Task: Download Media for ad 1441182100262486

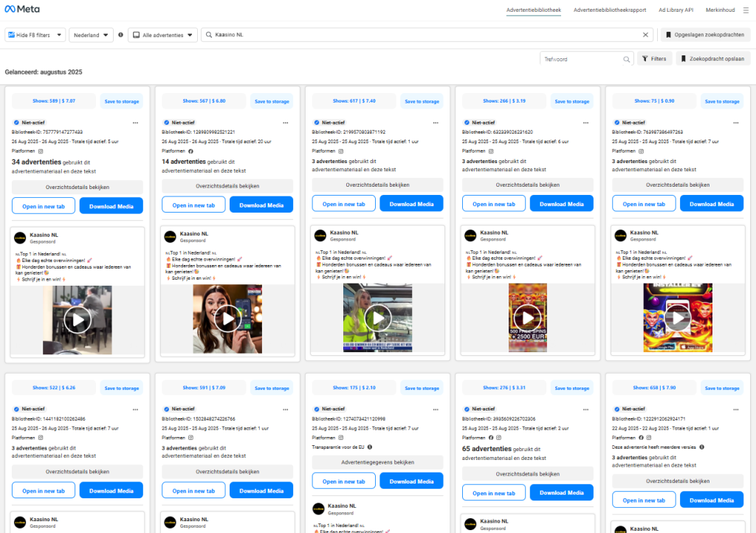Action: coord(111,491)
